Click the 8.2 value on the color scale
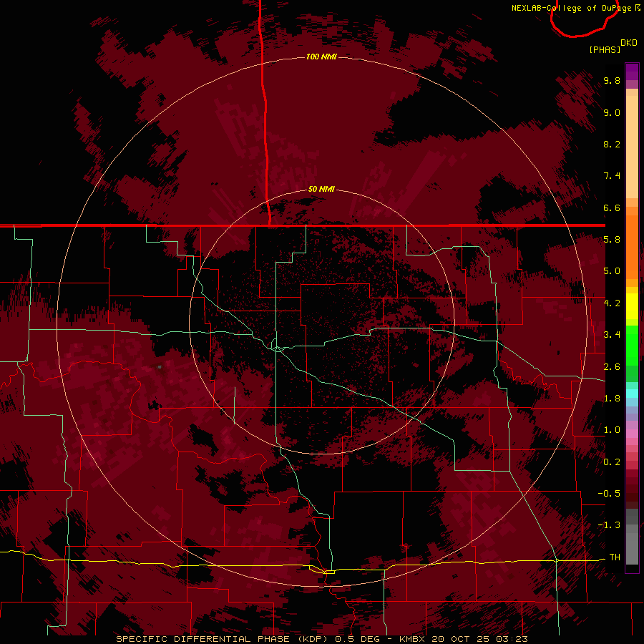This screenshot has width=644, height=644. 612,144
